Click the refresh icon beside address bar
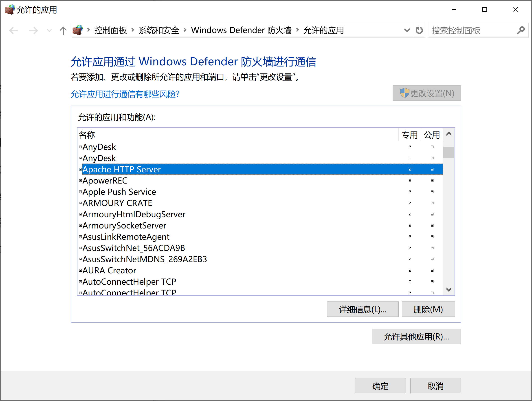 click(x=419, y=30)
